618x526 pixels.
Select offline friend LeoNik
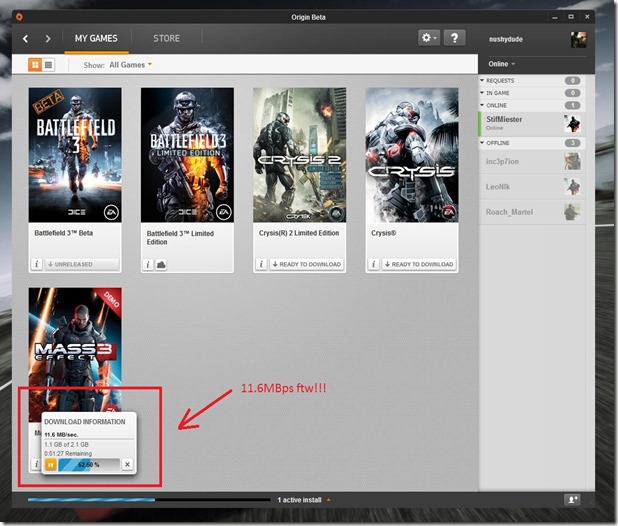tap(530, 187)
